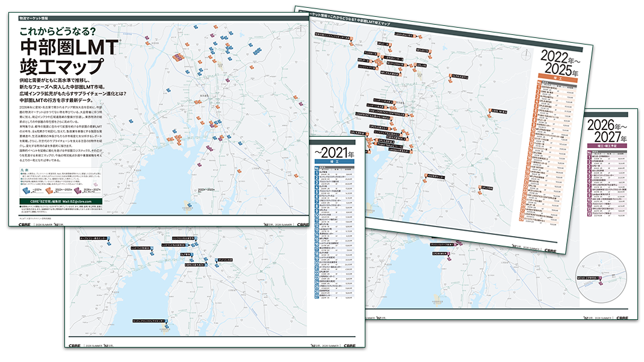Click the 2026年~2027年 heading
This screenshot has width=644, height=362.
[x=607, y=131]
